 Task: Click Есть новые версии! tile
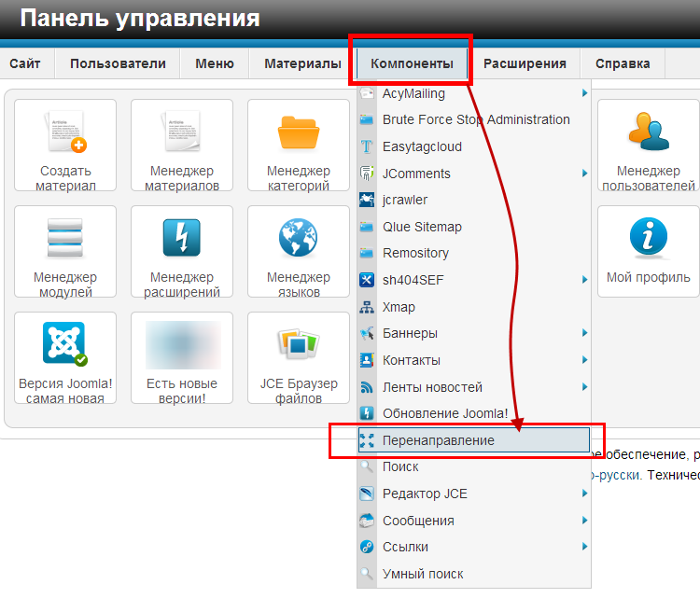[182, 358]
